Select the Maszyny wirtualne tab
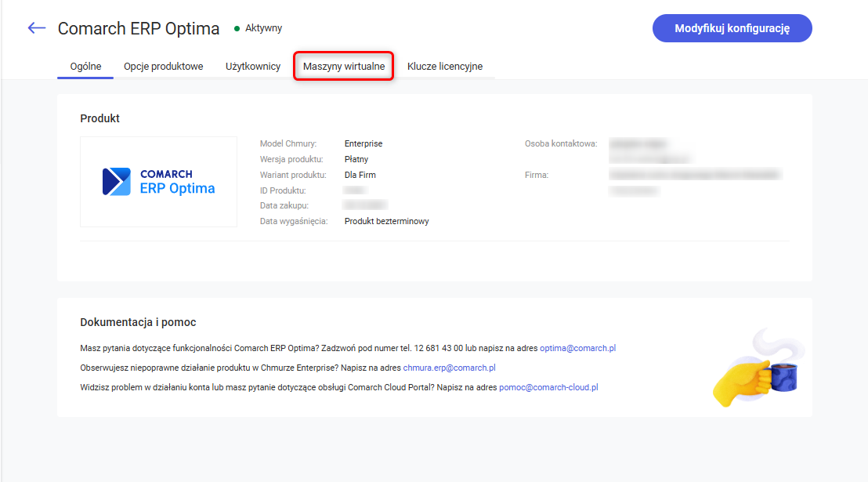868x482 pixels. (x=344, y=67)
